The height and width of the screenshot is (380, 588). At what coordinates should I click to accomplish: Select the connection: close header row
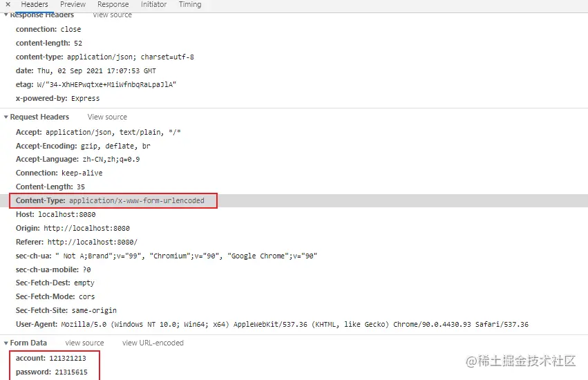click(x=48, y=29)
